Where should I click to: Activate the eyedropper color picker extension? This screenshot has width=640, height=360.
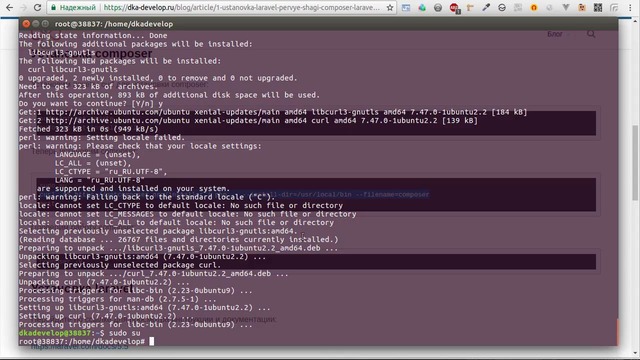coord(486,7)
